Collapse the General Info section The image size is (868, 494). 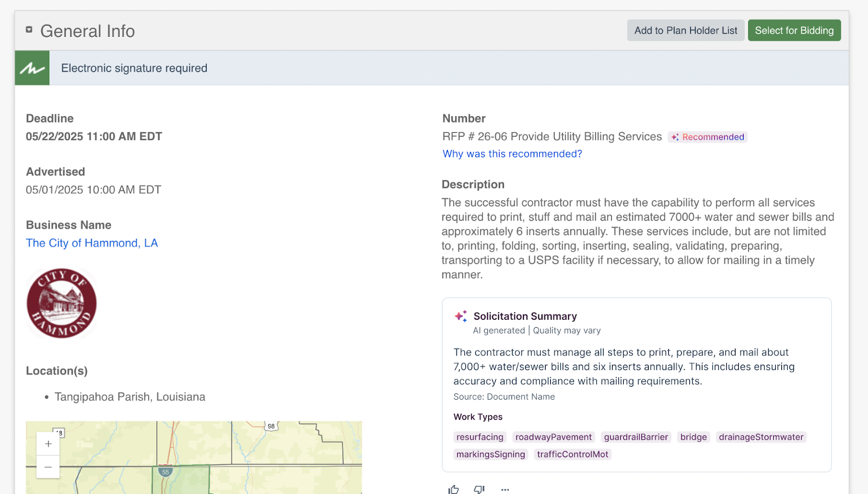point(29,30)
